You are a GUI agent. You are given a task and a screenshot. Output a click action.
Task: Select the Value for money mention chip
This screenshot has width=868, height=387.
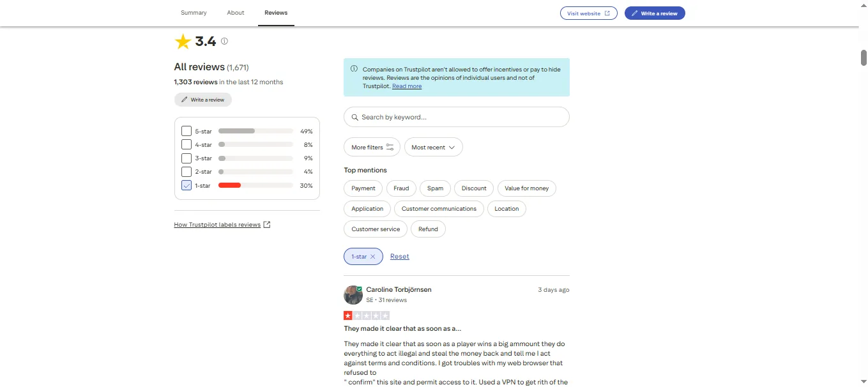527,188
